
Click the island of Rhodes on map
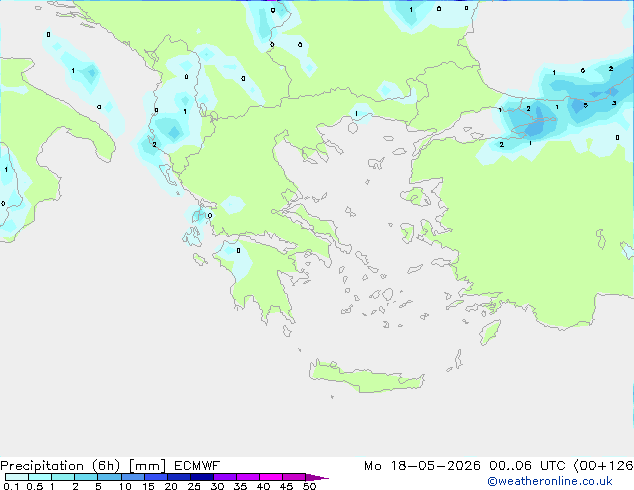tap(490, 332)
